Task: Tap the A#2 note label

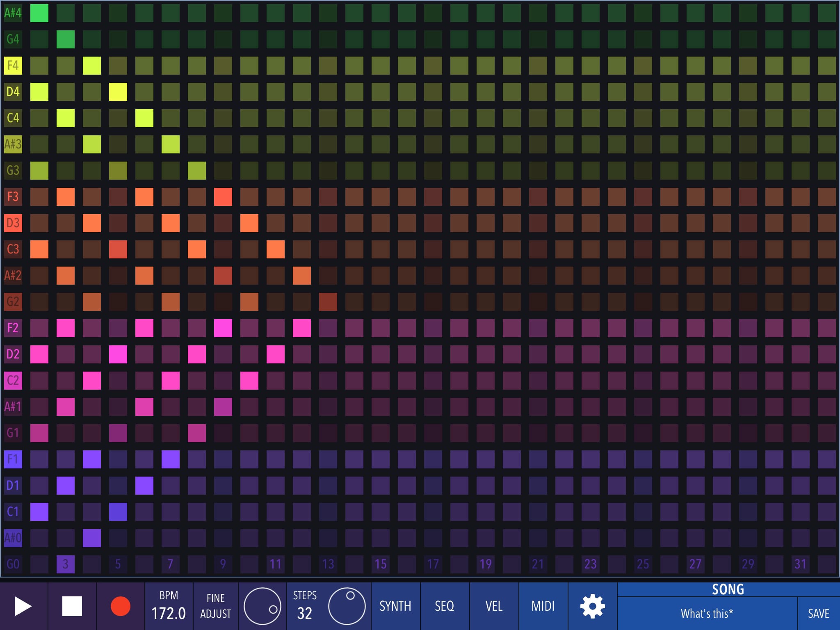Action: 13,276
